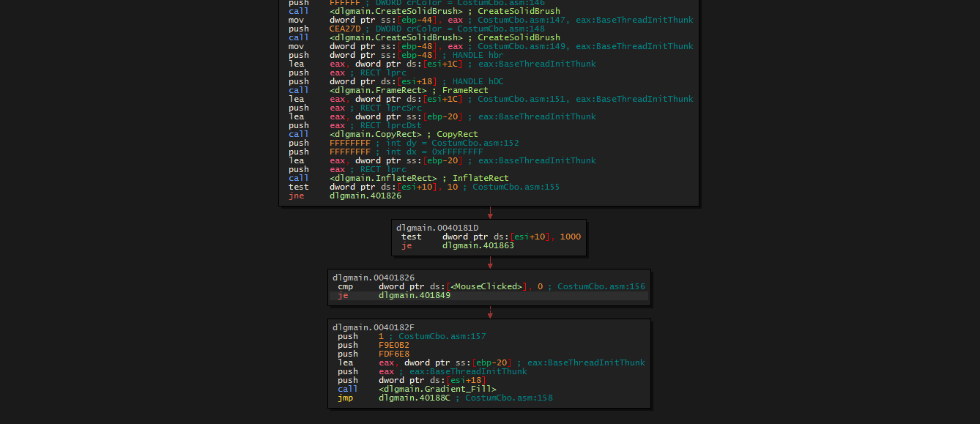Select the mov [ebp-48], eax line
Screen dimensions: 980x424
(x=490, y=46)
